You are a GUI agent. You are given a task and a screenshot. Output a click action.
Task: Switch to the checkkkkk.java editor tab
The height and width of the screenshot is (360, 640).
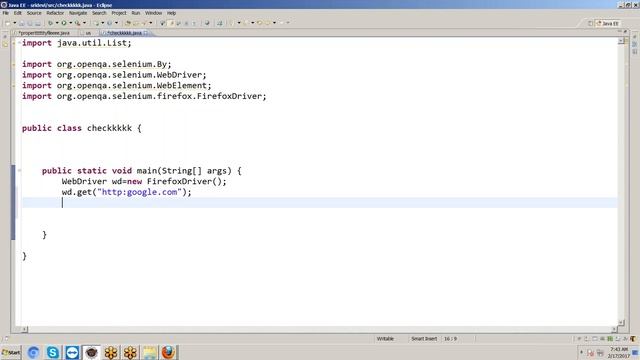click(x=125, y=33)
